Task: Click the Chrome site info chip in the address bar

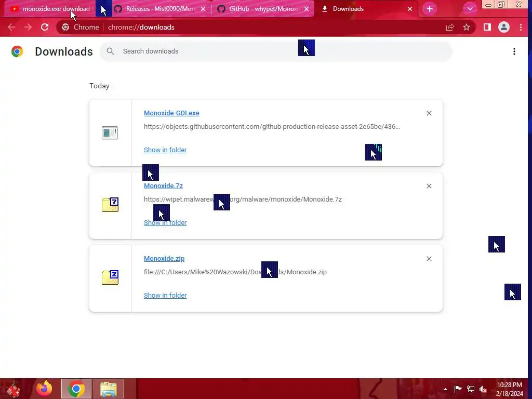Action: pos(81,27)
